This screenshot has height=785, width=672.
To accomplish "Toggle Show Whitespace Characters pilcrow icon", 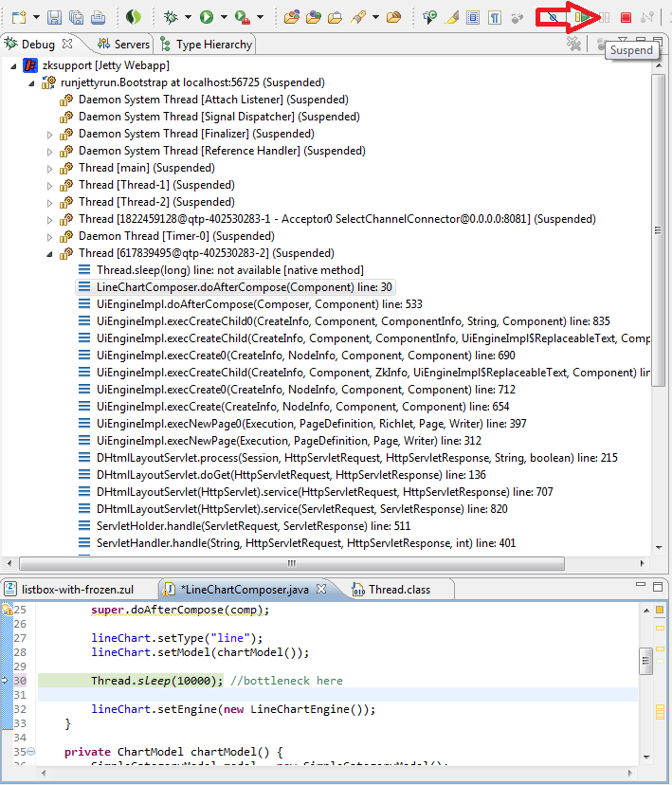I will click(x=495, y=17).
